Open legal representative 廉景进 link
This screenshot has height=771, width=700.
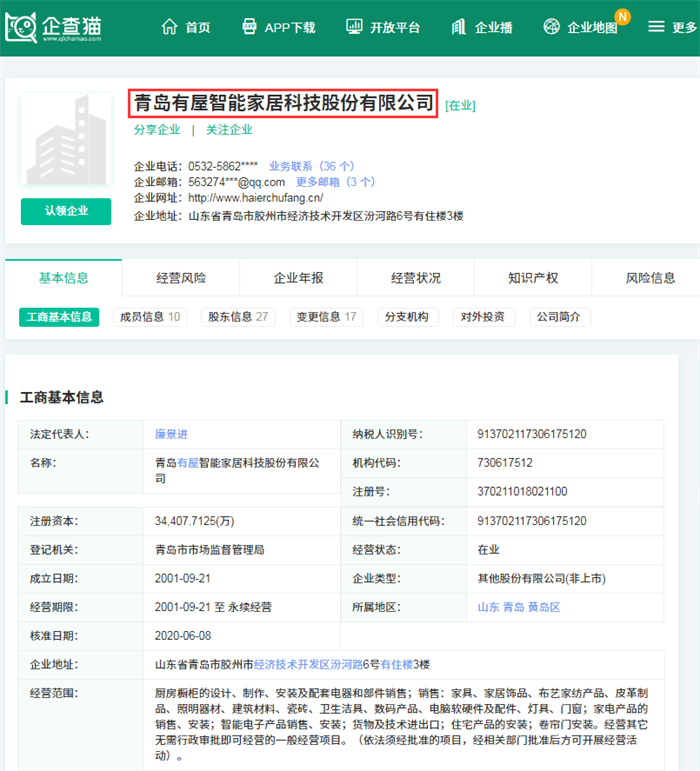point(172,434)
